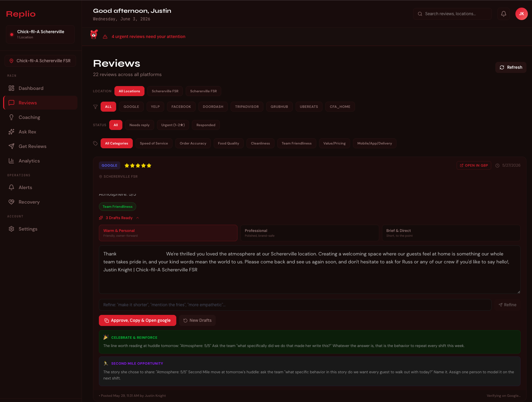
Task: Select All Categories filter
Action: tap(116, 143)
